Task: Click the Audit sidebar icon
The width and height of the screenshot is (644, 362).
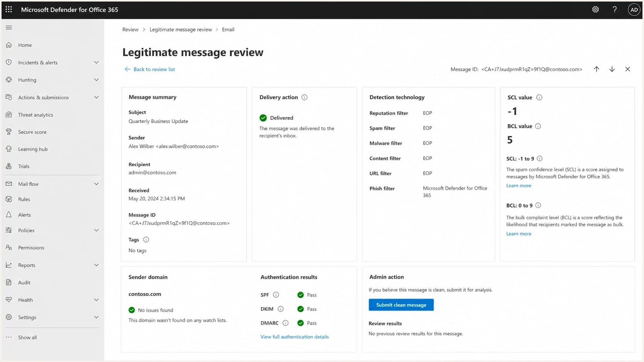Action: point(9,282)
